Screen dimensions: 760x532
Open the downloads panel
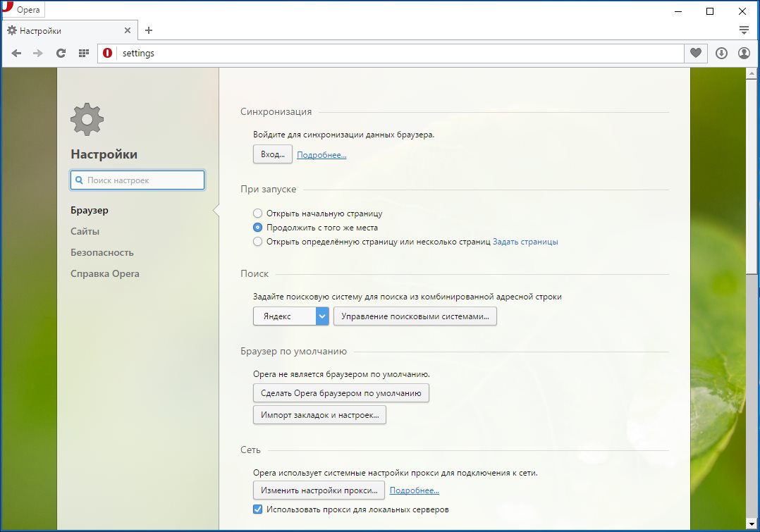(x=721, y=54)
